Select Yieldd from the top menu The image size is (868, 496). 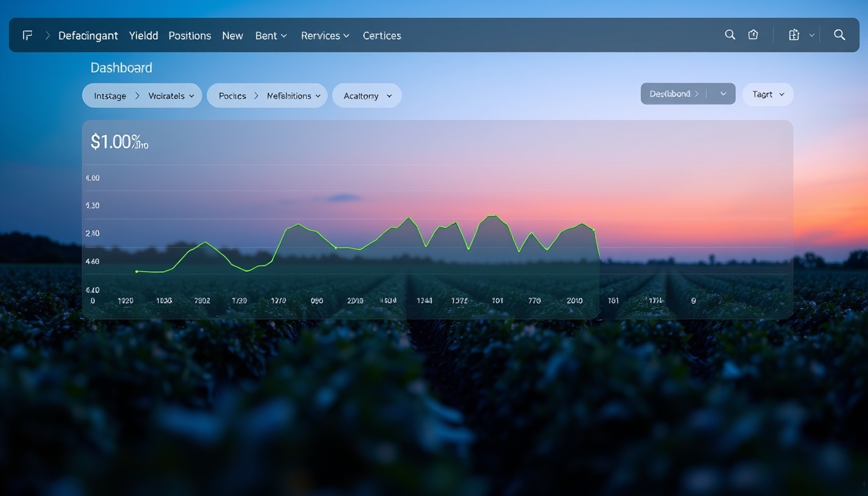(143, 36)
